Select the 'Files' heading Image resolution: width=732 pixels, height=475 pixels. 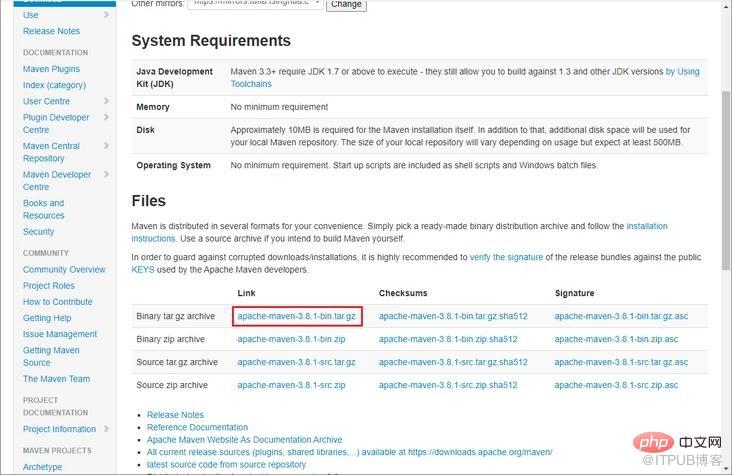pyautogui.click(x=148, y=201)
